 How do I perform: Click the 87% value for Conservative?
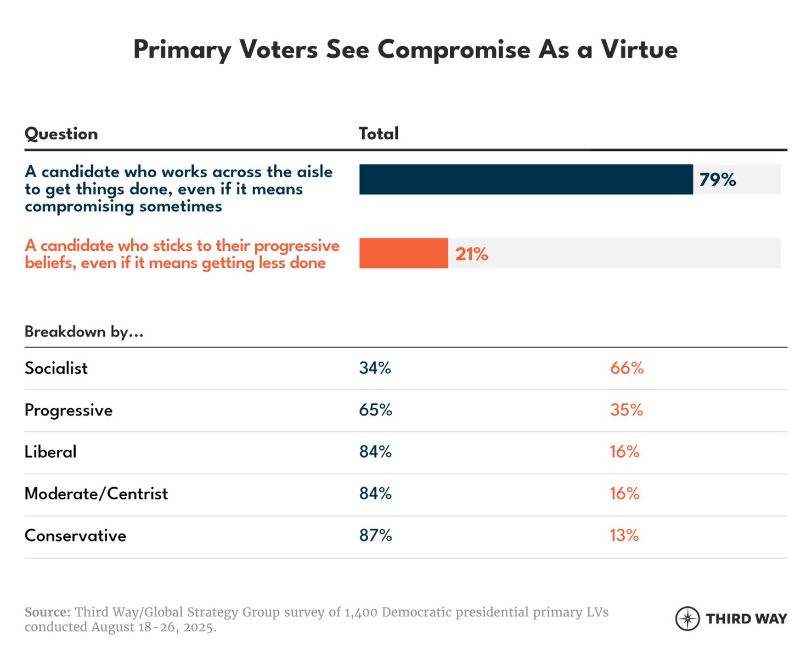click(376, 536)
